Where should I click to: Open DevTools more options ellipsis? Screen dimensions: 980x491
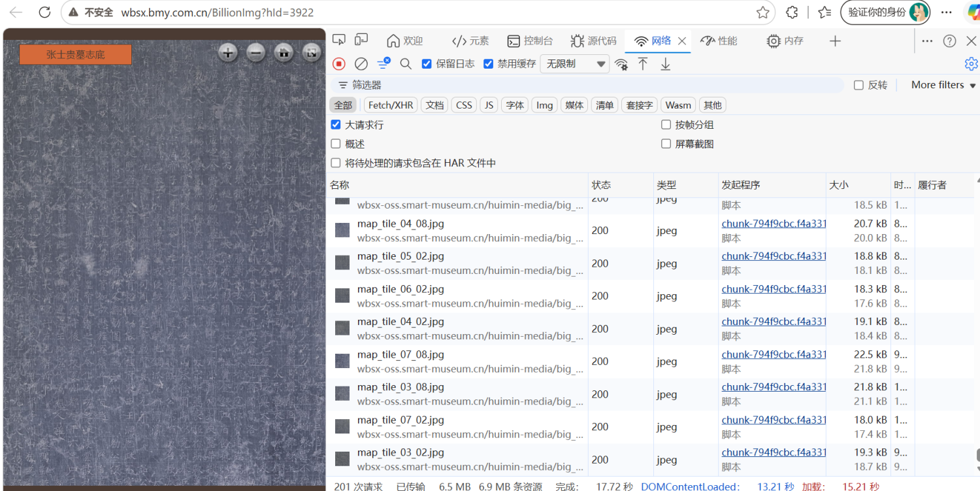(x=927, y=41)
